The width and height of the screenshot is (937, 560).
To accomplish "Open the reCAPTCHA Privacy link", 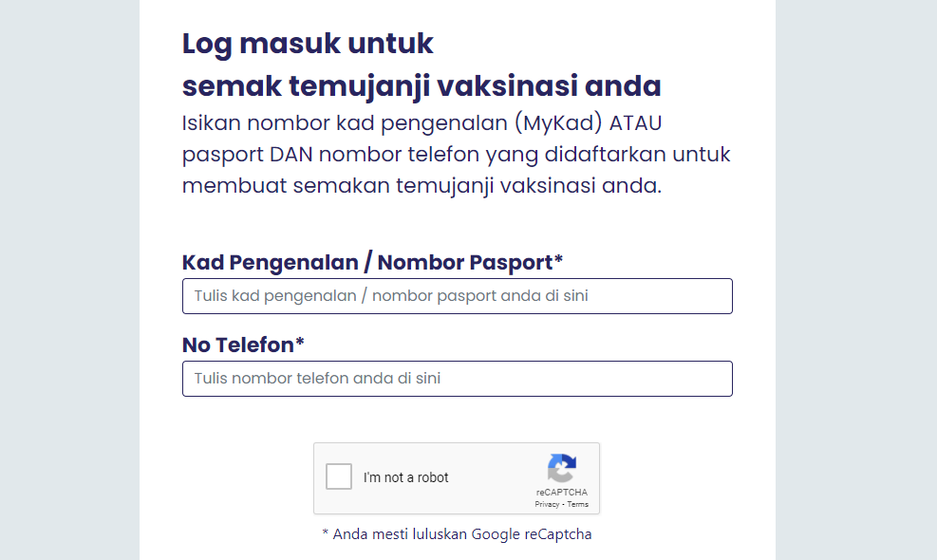I will pos(547,504).
